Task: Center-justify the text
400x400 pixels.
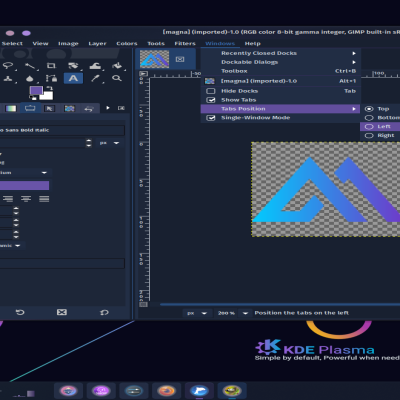Action: click(26, 199)
